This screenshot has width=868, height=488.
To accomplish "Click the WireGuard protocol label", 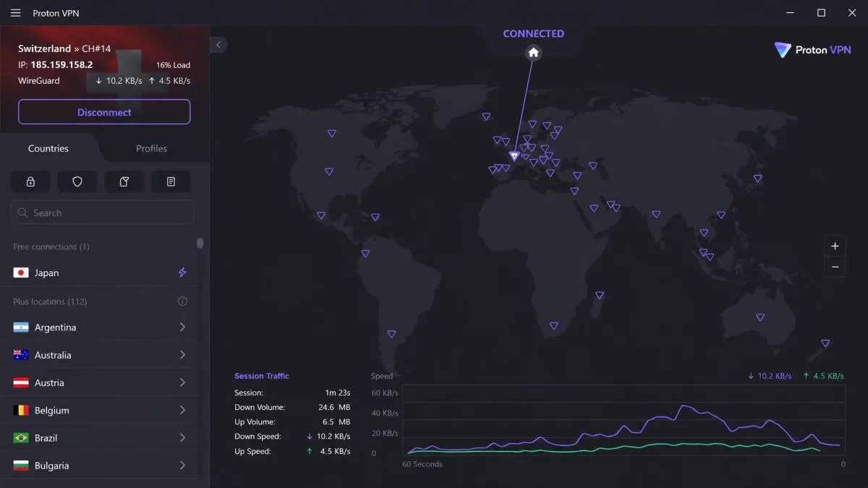I will click(x=39, y=81).
